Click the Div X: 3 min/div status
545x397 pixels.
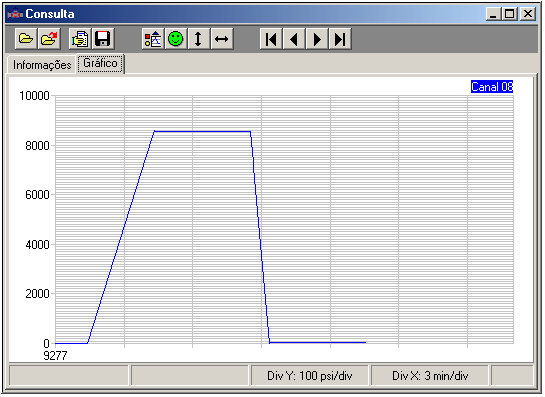point(430,376)
